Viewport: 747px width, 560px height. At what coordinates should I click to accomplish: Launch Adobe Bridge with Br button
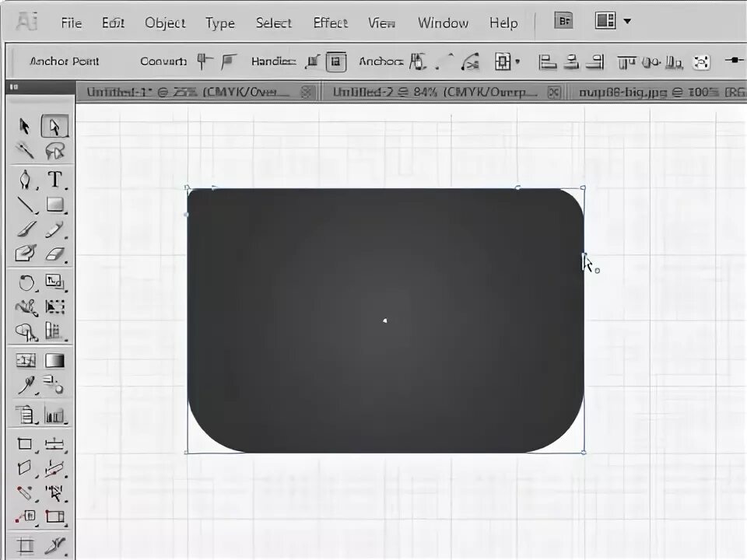coord(563,20)
